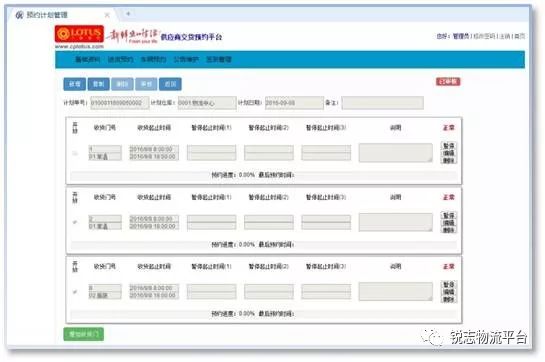
Task: Click the LOTUS logo in the header
Action: point(79,34)
